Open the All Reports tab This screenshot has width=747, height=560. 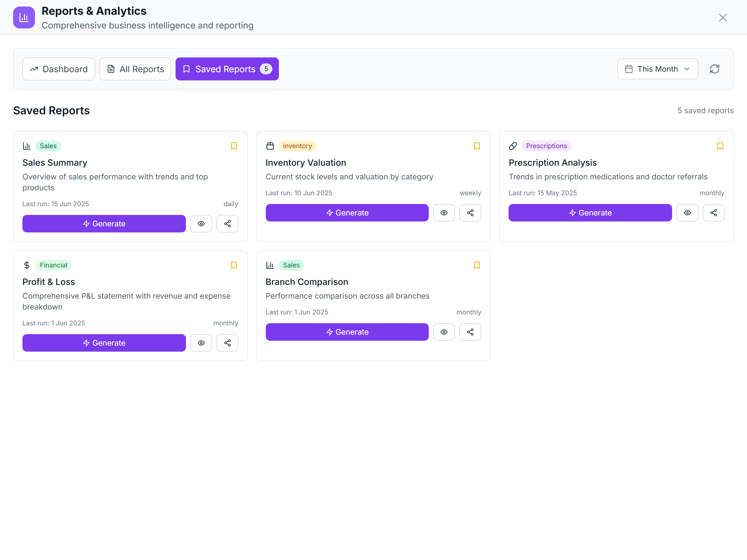[135, 69]
